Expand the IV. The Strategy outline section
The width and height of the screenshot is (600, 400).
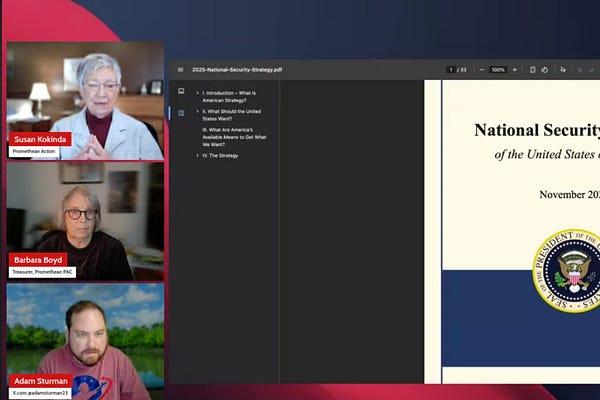click(197, 155)
